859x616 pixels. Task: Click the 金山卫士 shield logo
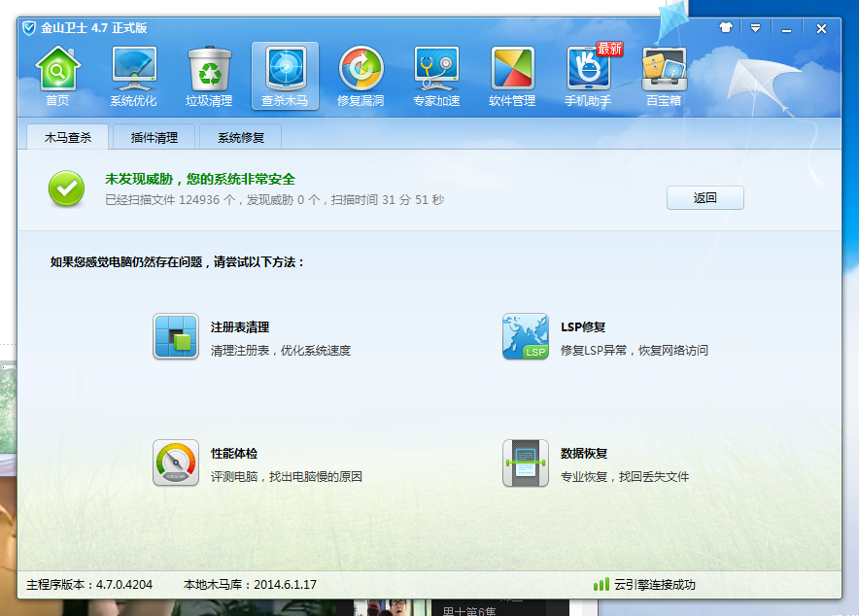pyautogui.click(x=29, y=28)
